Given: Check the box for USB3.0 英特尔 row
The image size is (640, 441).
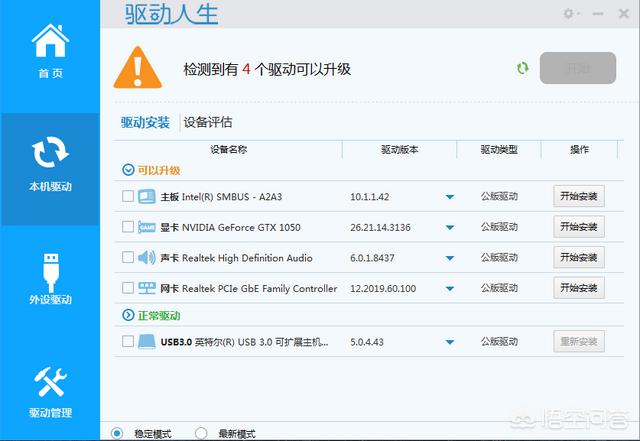Looking at the screenshot, I should coord(128,341).
